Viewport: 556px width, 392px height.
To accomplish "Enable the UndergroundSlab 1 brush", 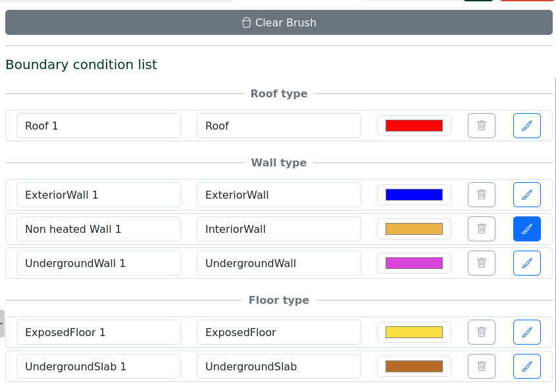I will click(x=526, y=366).
